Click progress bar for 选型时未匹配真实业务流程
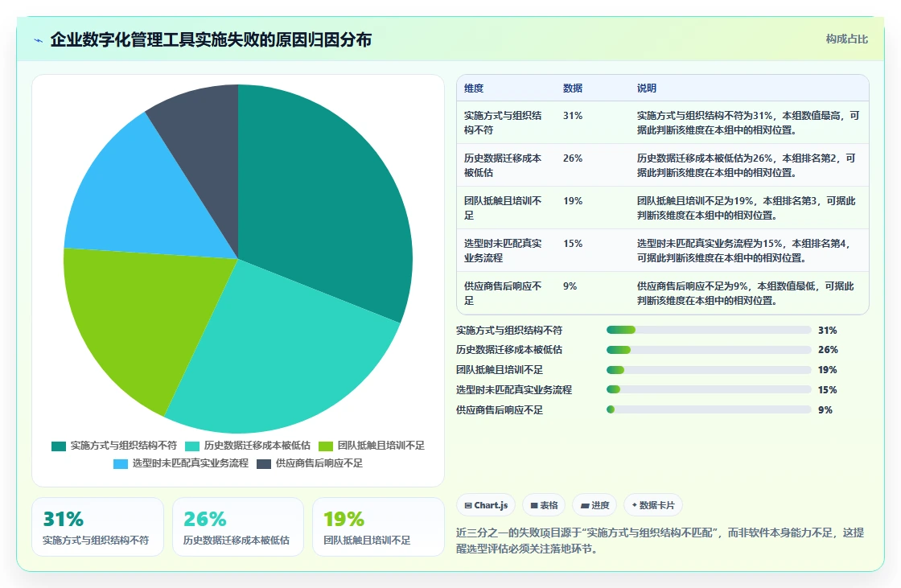Screen dimensions: 901x588 coord(709,389)
